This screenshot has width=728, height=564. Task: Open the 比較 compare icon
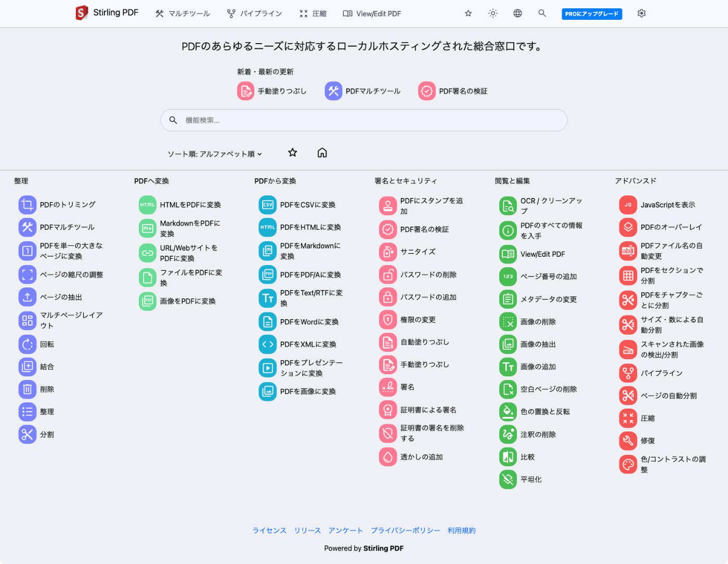click(x=508, y=457)
